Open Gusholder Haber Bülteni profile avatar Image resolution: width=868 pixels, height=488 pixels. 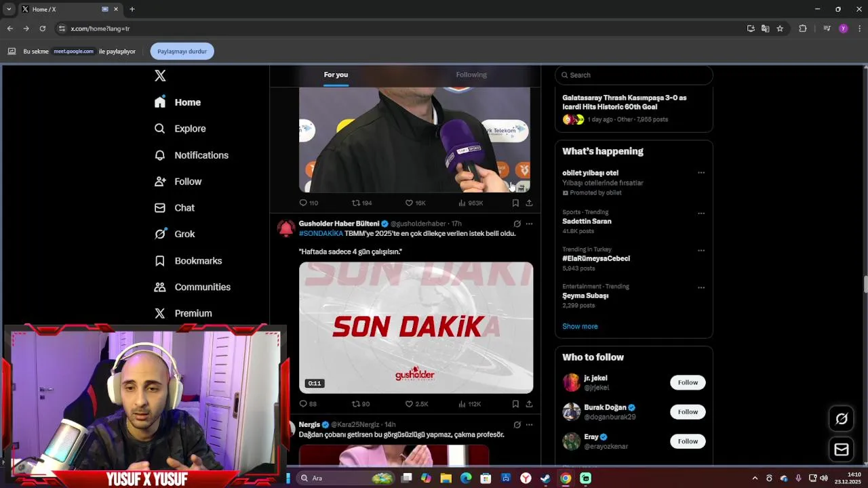click(x=286, y=229)
